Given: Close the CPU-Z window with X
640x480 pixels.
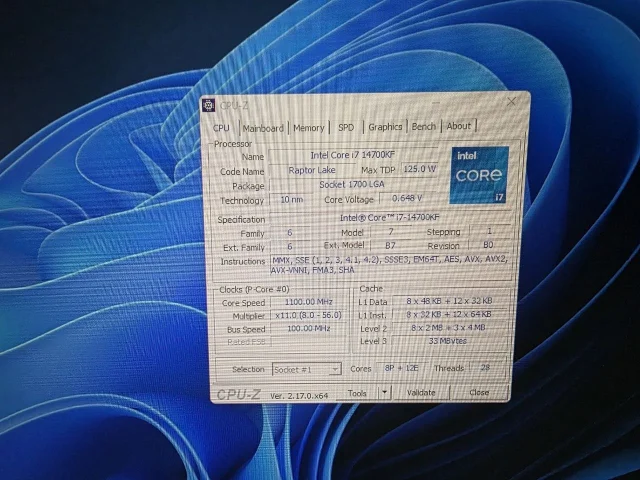Looking at the screenshot, I should (511, 102).
